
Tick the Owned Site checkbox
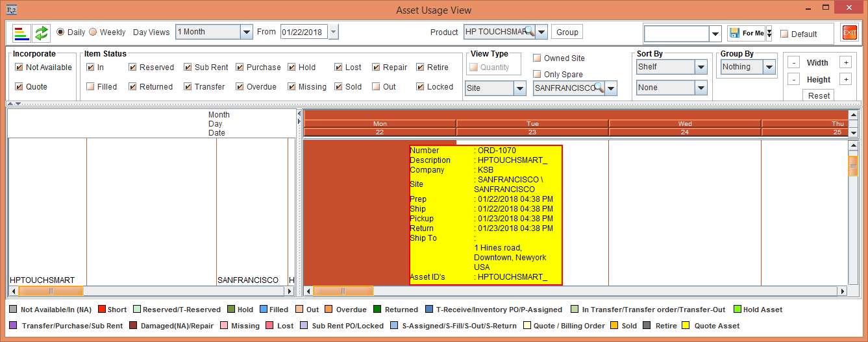pyautogui.click(x=537, y=58)
